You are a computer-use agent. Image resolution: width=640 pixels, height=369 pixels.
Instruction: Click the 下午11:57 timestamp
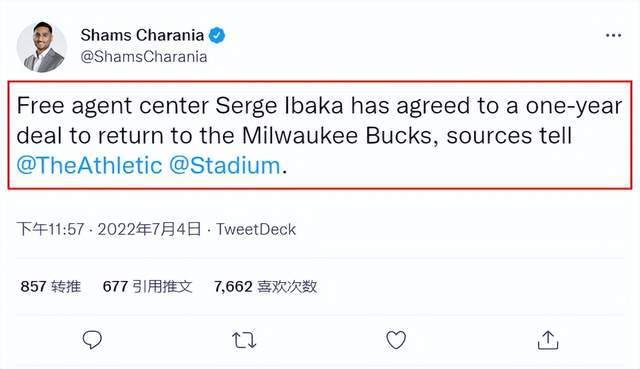pos(50,229)
